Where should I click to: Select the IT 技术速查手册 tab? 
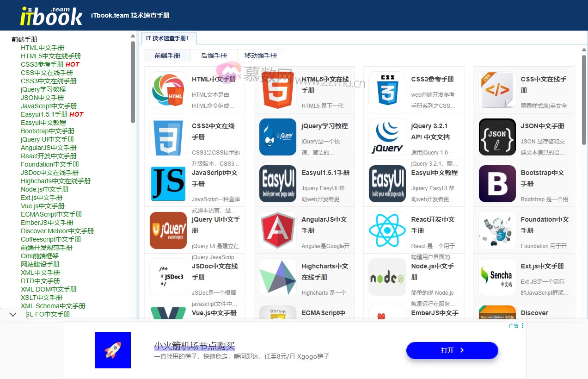pos(168,38)
